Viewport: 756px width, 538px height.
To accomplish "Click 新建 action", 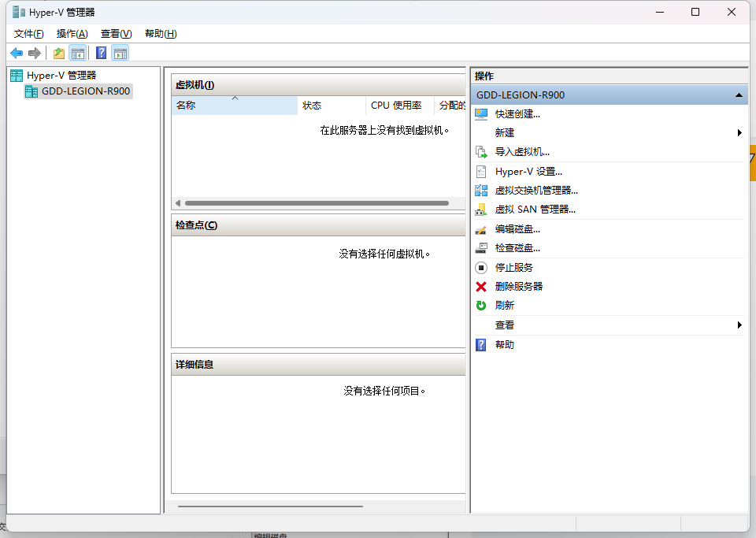I will [504, 132].
